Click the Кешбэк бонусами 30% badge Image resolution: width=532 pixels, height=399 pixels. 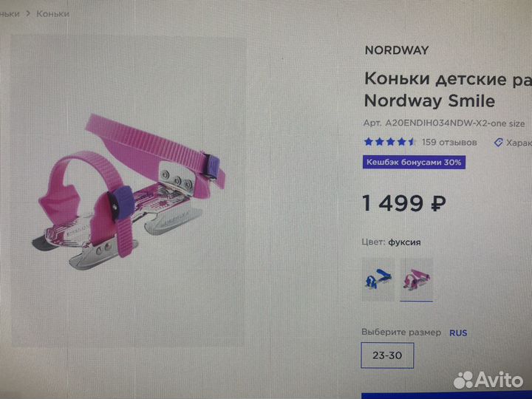(414, 162)
